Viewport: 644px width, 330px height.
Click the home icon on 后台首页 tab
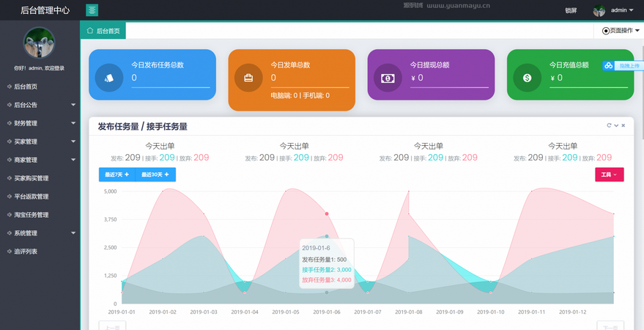[90, 30]
